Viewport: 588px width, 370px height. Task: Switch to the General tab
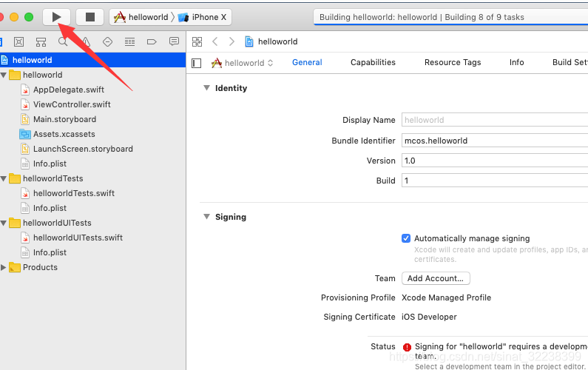pos(307,62)
